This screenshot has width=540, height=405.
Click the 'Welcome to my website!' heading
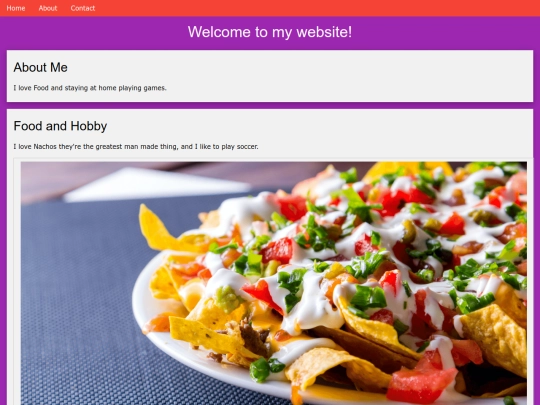pyautogui.click(x=270, y=32)
